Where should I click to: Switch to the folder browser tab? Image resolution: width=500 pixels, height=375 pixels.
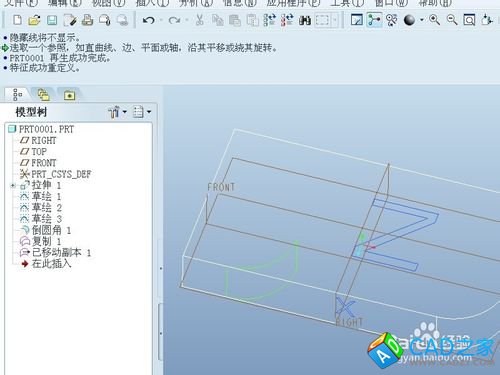pyautogui.click(x=43, y=95)
